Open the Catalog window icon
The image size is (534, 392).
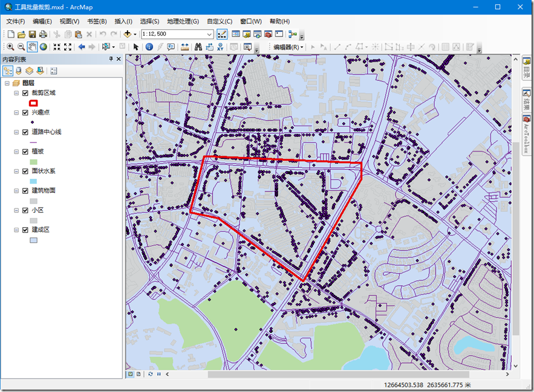point(247,34)
